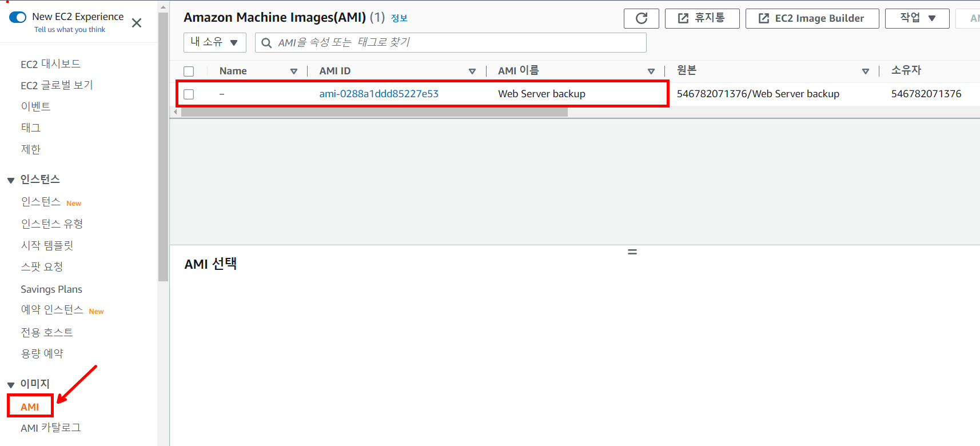Click the table scroll-left arrow
The image size is (980, 446).
point(176,112)
